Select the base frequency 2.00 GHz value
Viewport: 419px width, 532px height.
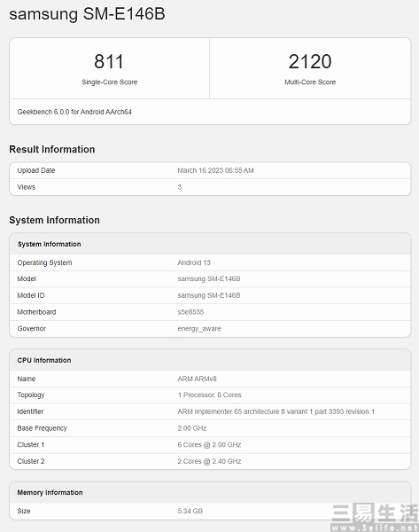coord(192,428)
